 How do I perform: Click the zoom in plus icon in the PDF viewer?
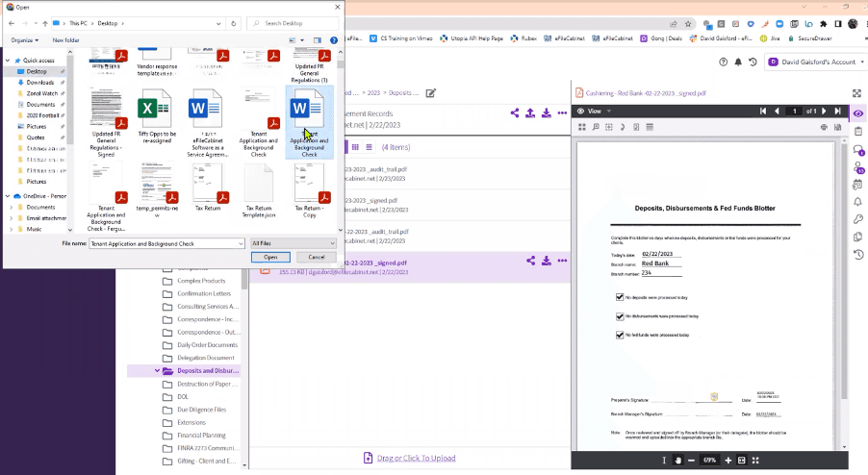click(728, 461)
